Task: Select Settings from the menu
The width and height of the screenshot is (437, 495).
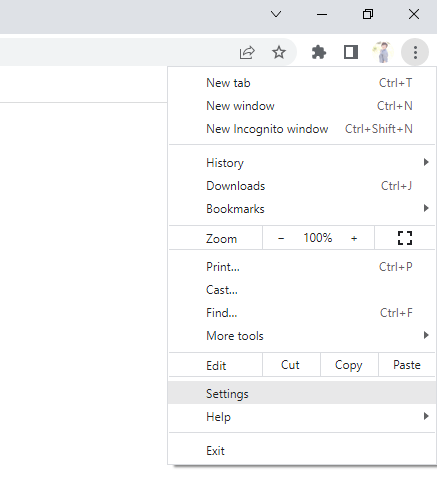Action: click(x=302, y=394)
